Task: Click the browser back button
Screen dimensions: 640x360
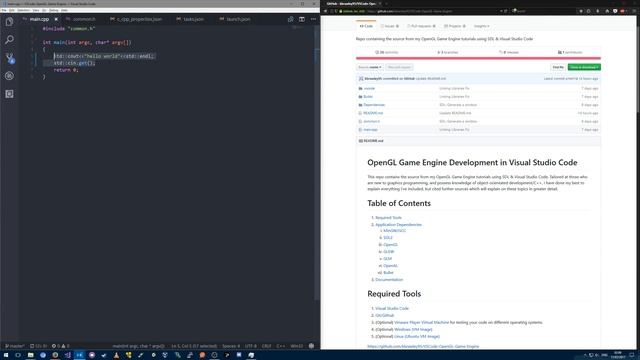Action: point(326,11)
